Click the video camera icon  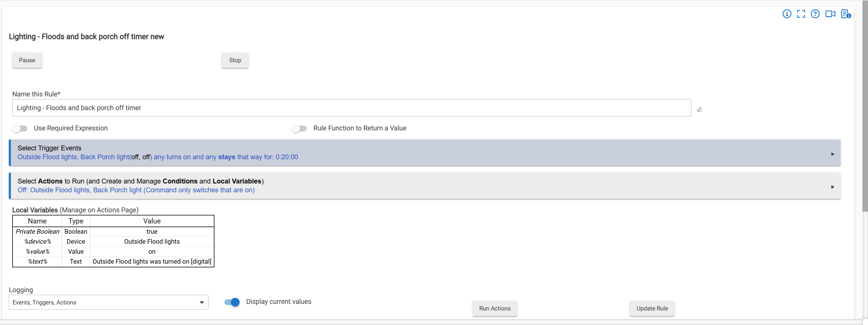pyautogui.click(x=830, y=14)
